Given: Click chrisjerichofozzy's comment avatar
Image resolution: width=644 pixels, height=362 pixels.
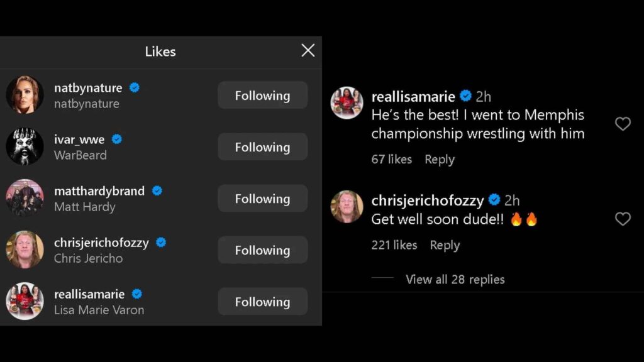Looking at the screenshot, I should tap(347, 207).
